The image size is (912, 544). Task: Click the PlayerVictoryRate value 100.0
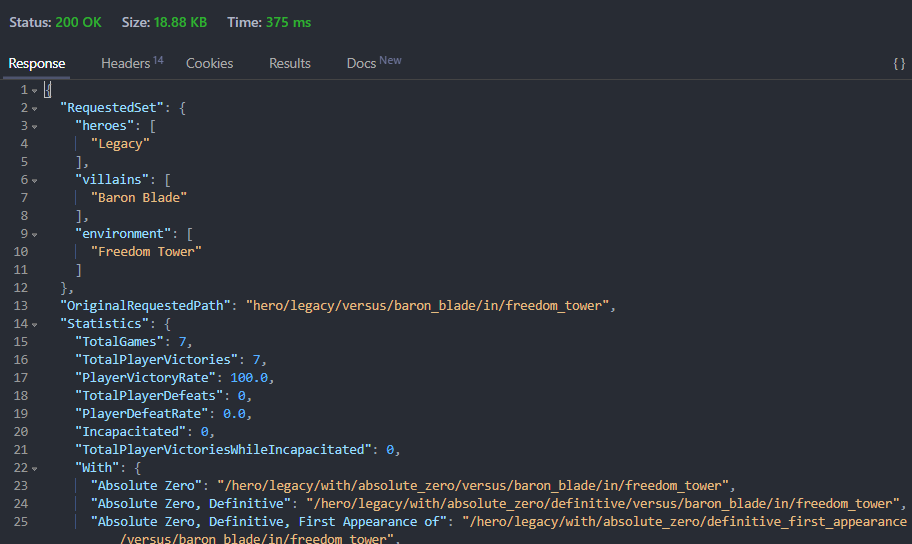(249, 378)
